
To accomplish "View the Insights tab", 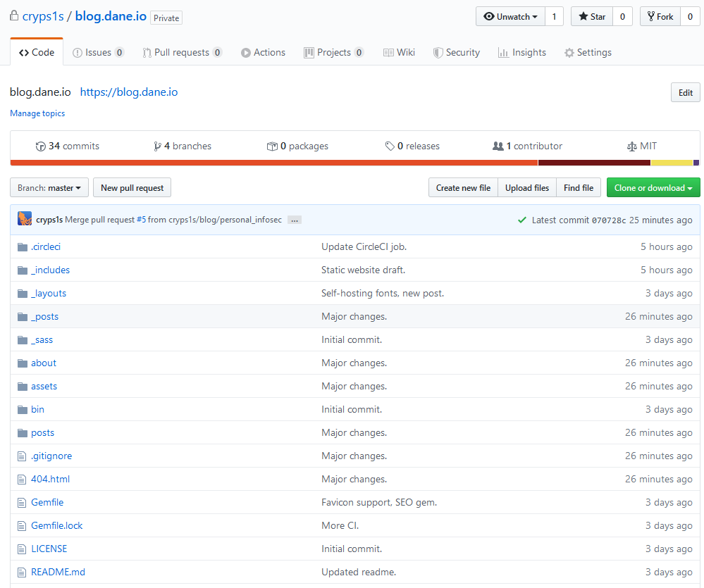I will click(522, 53).
